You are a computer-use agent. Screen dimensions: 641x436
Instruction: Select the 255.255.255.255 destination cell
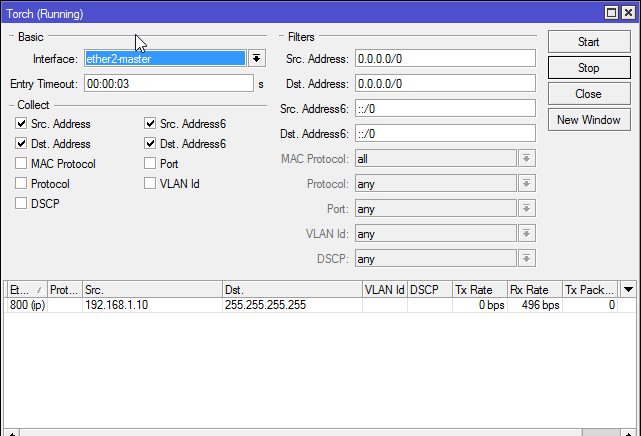coord(292,305)
